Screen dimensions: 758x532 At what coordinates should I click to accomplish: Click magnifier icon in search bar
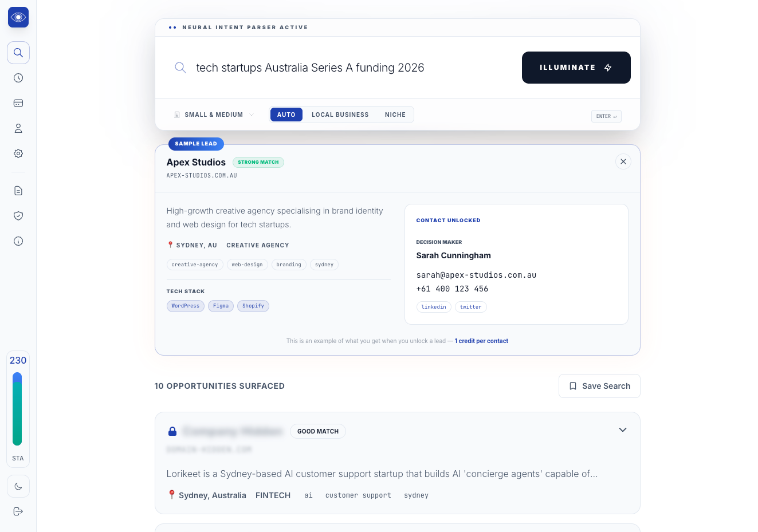[x=180, y=68]
